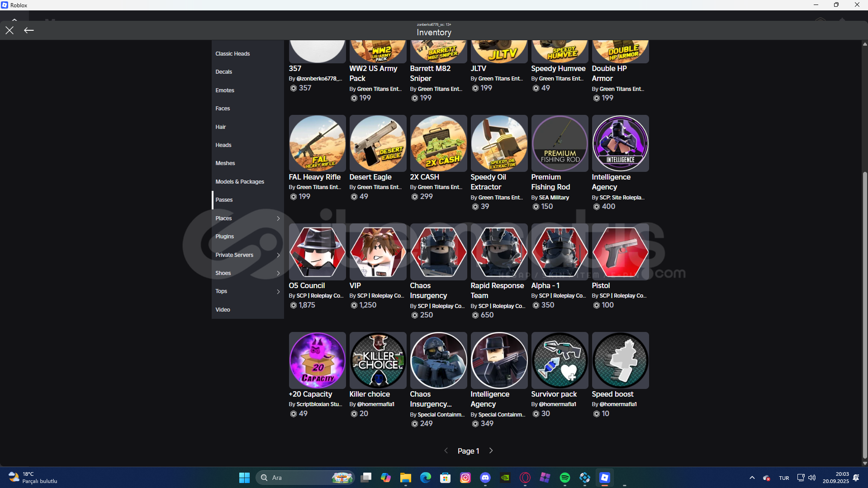Expand the Places submenu chevron
Image resolution: width=868 pixels, height=488 pixels.
[x=278, y=218]
